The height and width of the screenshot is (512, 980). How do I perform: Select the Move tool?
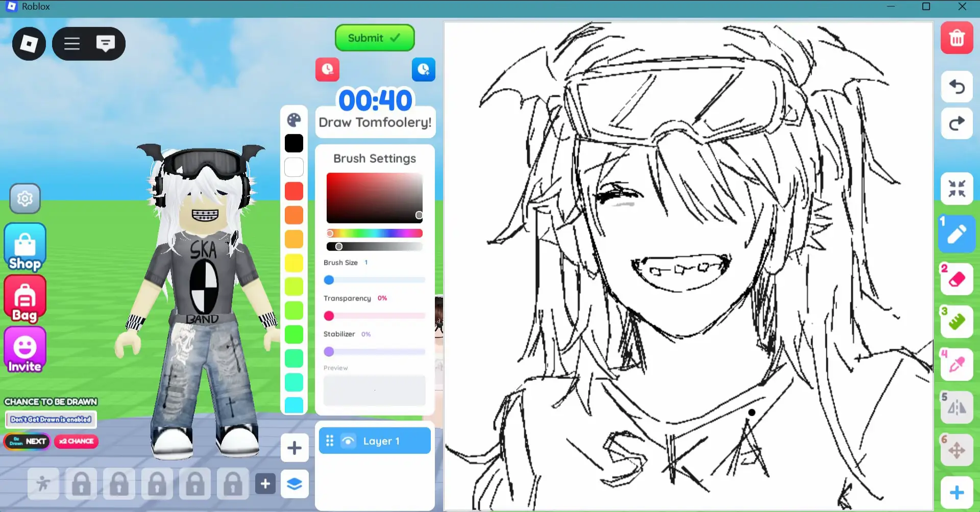pos(957,449)
